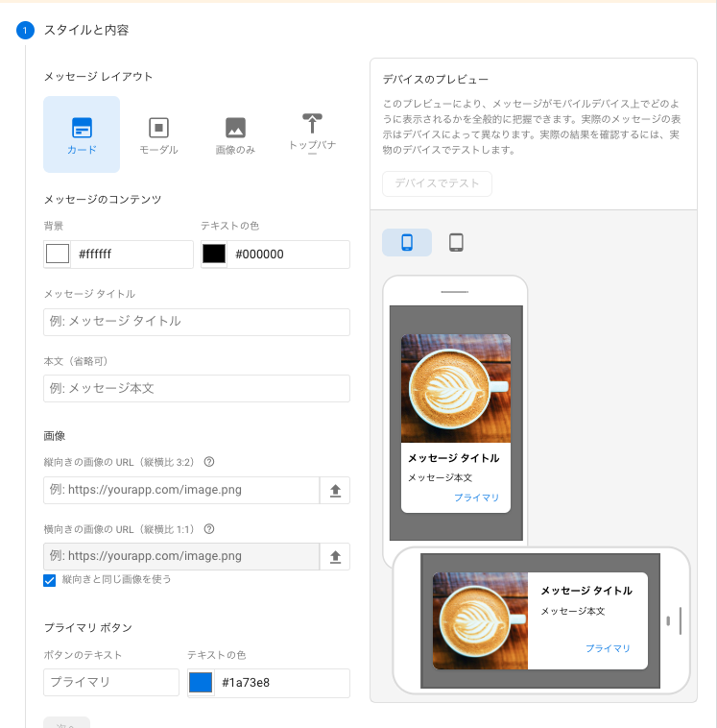The height and width of the screenshot is (728, 717).
Task: Open the black text color swatch
Action: 214,255
